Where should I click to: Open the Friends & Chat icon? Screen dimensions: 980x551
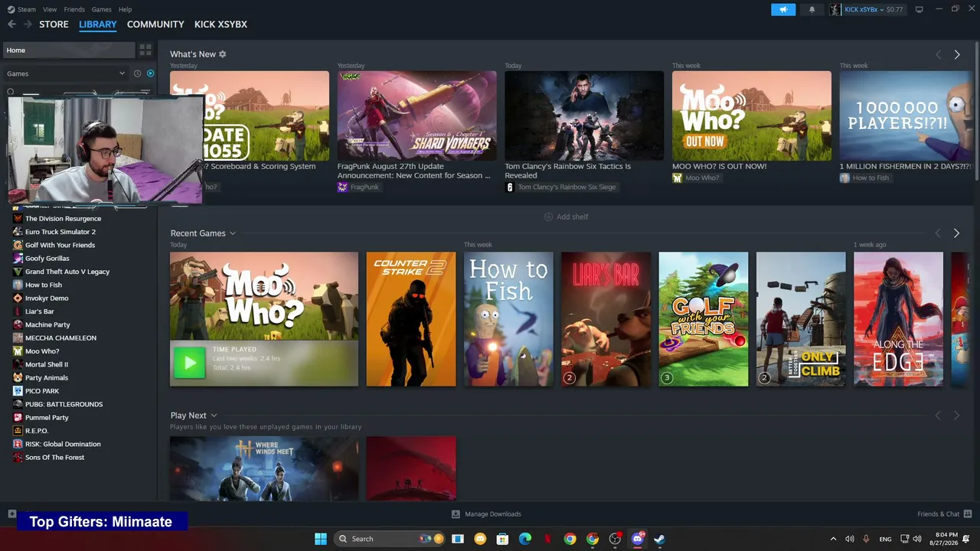(x=968, y=514)
